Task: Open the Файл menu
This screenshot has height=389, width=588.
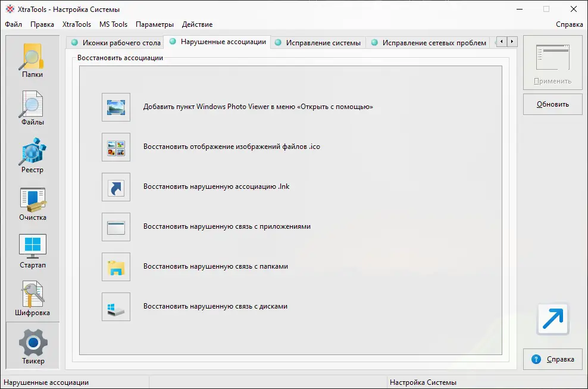Action: (x=14, y=24)
